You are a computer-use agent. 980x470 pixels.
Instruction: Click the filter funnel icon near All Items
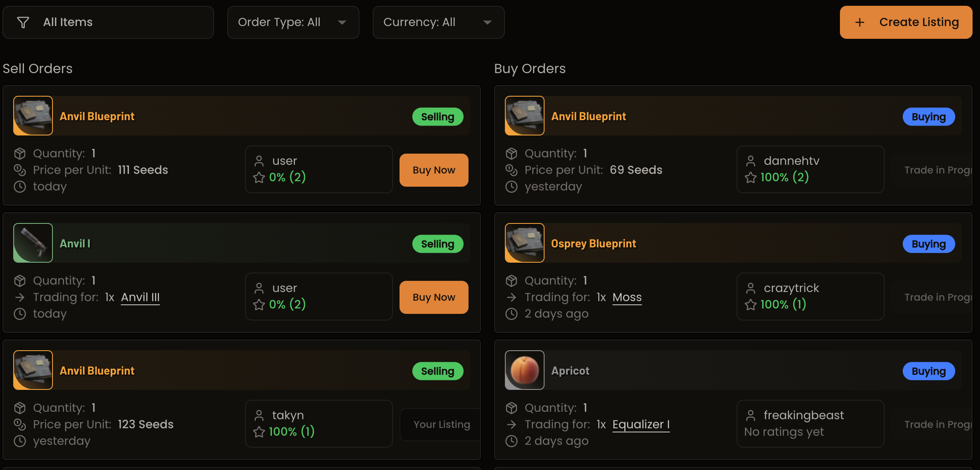24,22
